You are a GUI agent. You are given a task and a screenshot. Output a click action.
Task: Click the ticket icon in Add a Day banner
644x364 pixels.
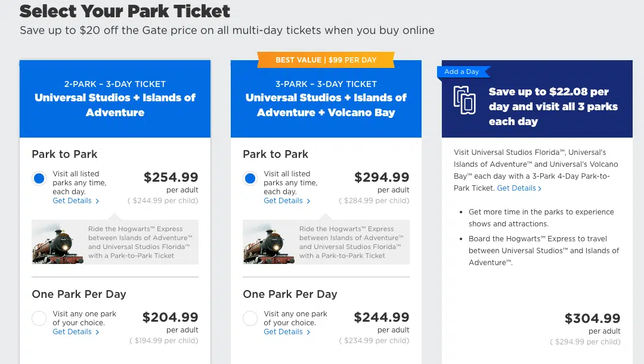point(465,100)
